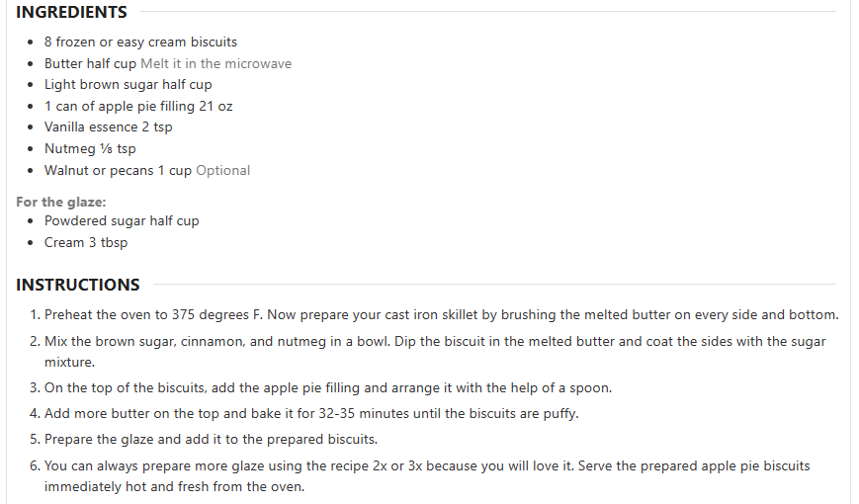The image size is (859, 504).
Task: Click the Butter half cup ingredient
Action: point(90,63)
